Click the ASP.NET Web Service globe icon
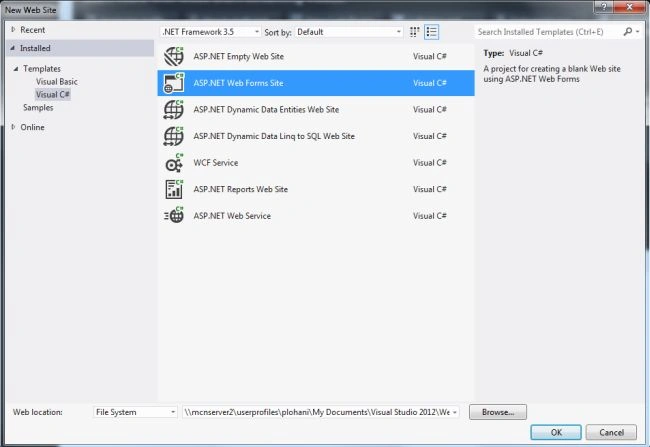 coord(174,216)
